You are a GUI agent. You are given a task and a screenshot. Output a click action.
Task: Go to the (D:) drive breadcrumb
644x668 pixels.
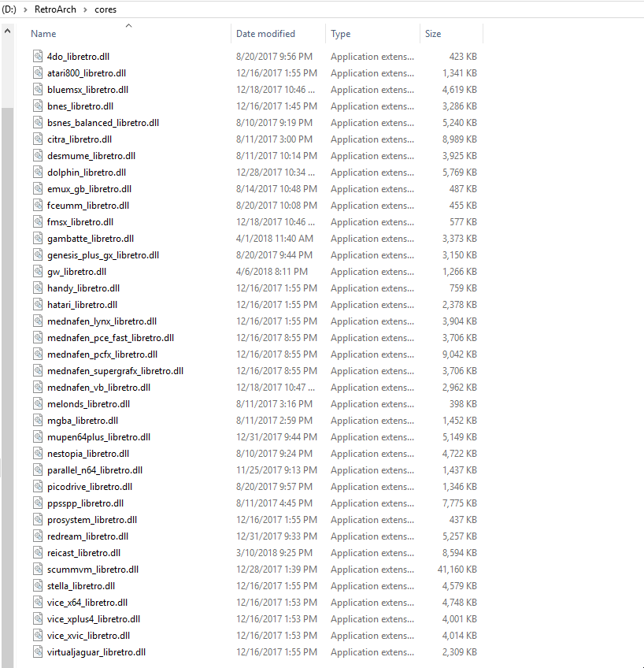[9, 9]
